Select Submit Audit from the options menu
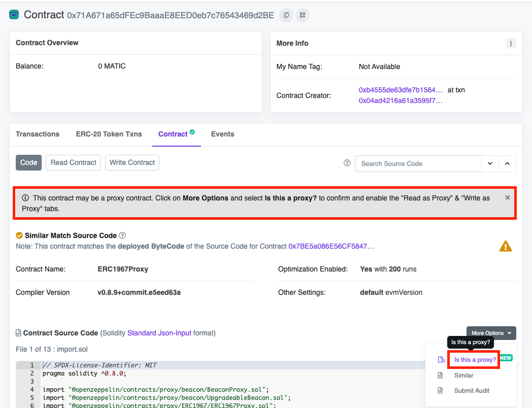Image resolution: width=532 pixels, height=408 pixels. coord(472,390)
